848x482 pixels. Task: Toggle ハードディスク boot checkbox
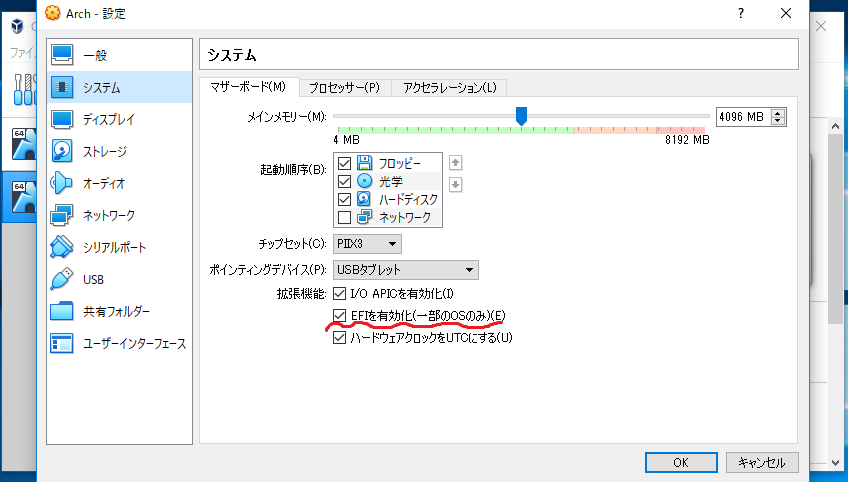coord(344,199)
